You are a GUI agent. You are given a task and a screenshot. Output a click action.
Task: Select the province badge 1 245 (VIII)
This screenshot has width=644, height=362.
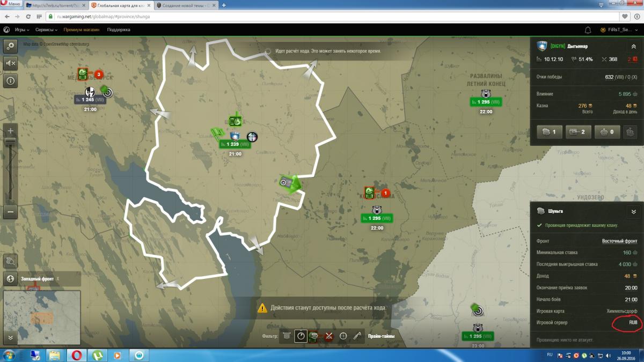coord(89,99)
